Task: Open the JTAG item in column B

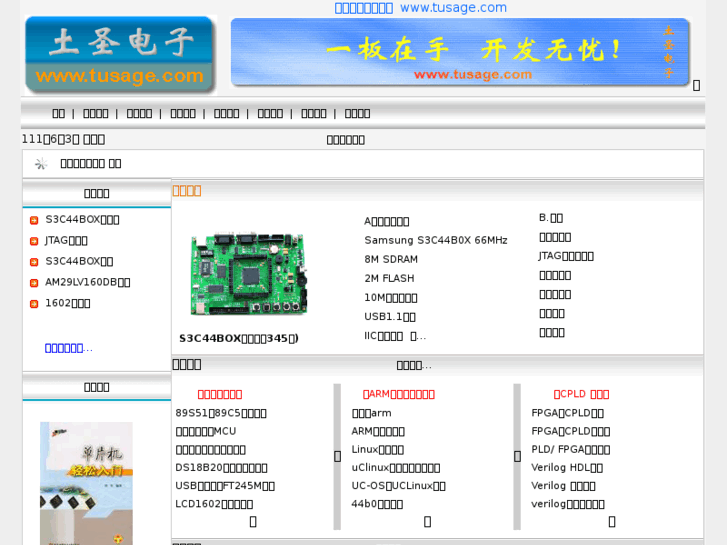Action: coord(566,256)
